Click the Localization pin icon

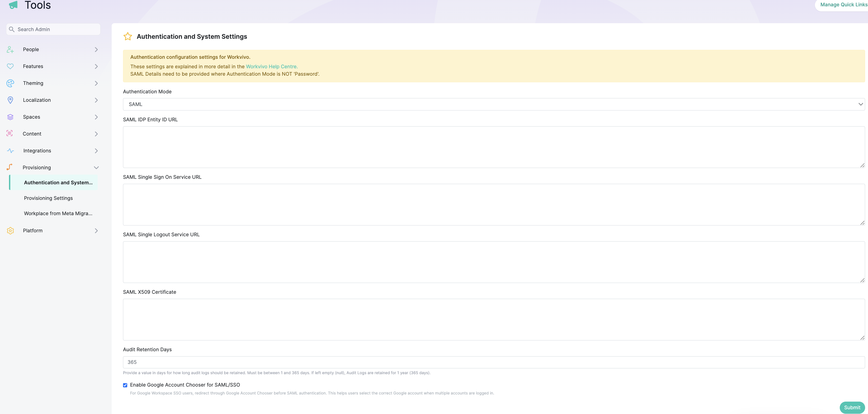(10, 100)
